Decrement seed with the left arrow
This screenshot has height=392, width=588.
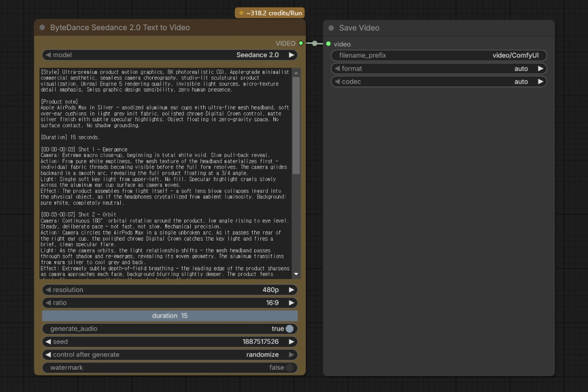coord(48,342)
